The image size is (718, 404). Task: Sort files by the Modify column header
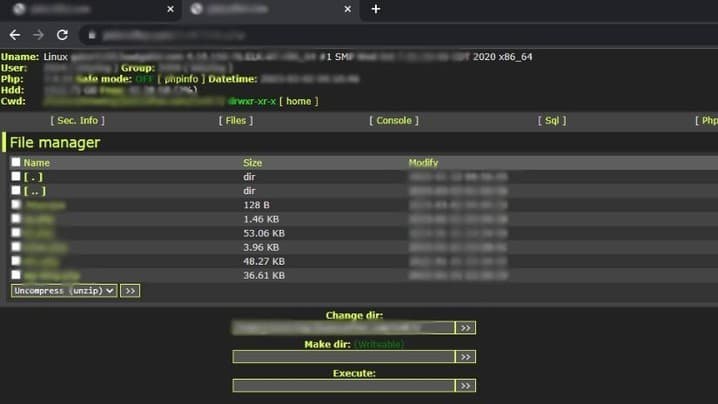point(423,163)
